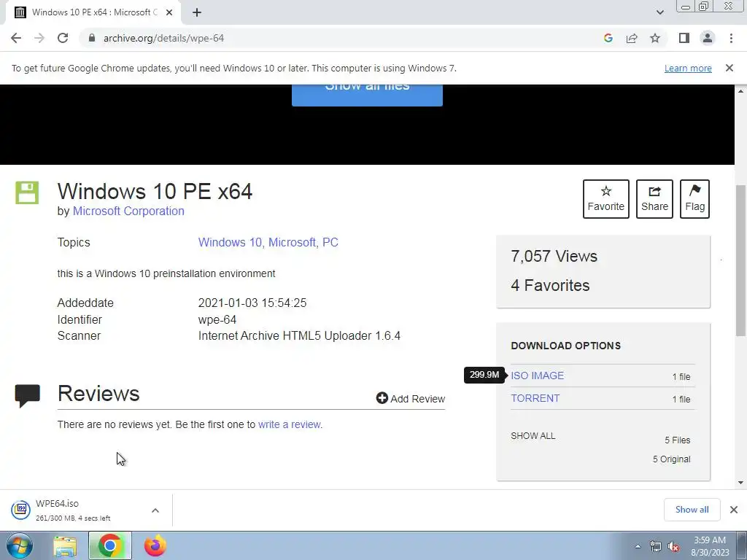Reload the archive.org page
The image size is (747, 560).
coord(63,38)
